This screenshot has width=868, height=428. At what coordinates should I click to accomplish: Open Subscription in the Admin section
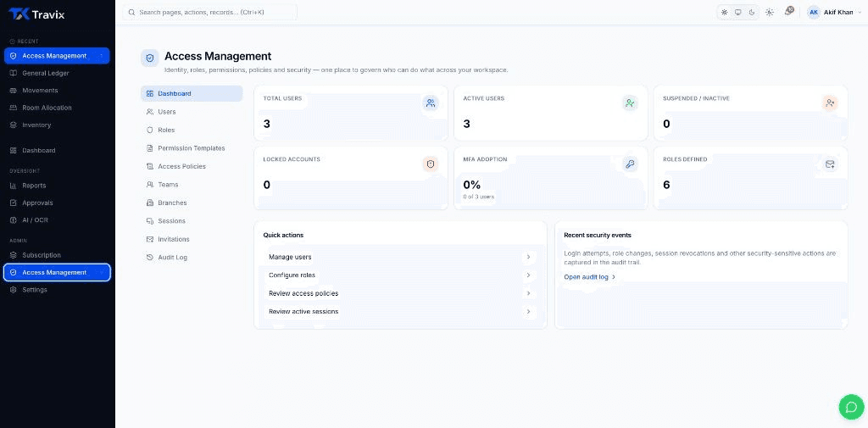click(57, 255)
